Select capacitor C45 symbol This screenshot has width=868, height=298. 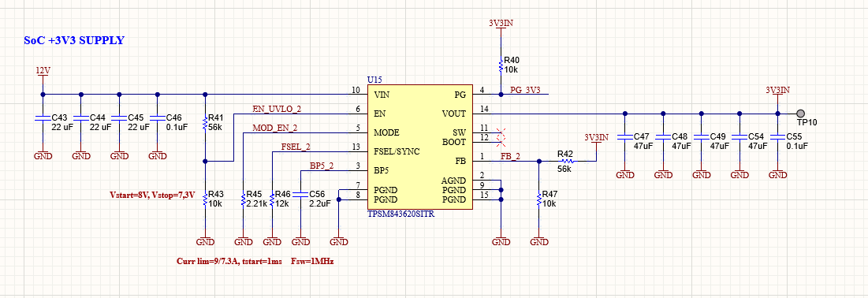pos(119,118)
